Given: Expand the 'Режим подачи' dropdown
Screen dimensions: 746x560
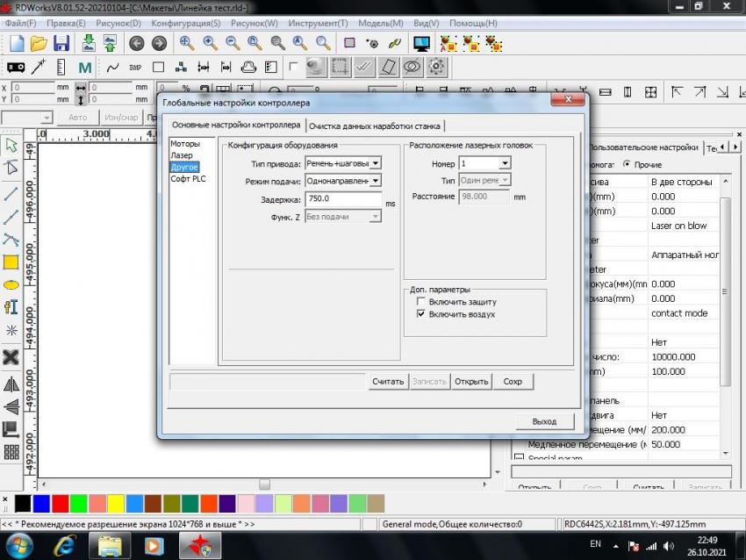Looking at the screenshot, I should coord(376,181).
